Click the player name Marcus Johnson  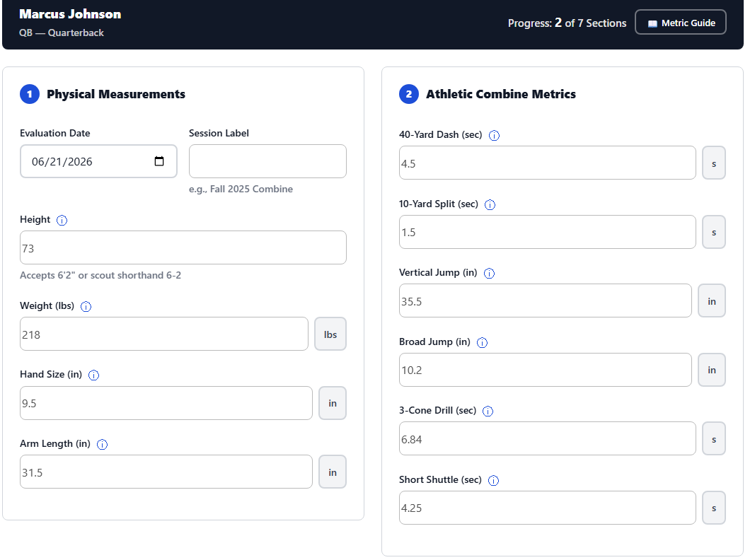point(70,14)
